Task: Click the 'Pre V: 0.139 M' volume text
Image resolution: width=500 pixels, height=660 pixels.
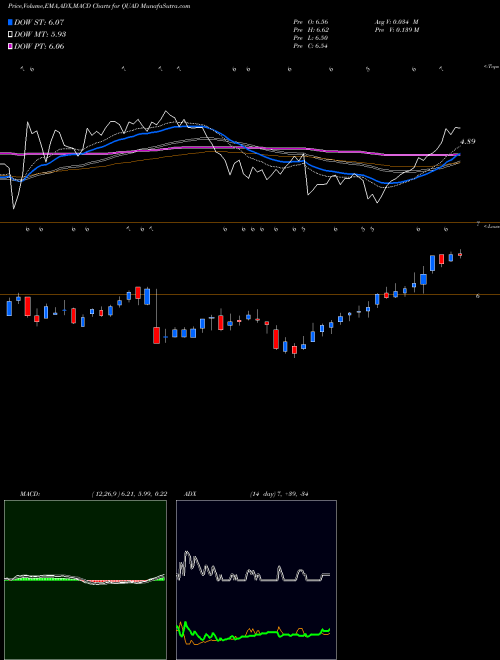Action: (396, 30)
